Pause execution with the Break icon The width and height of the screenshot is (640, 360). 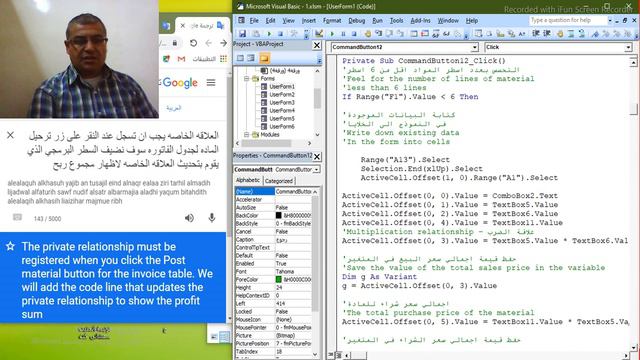coord(343,34)
